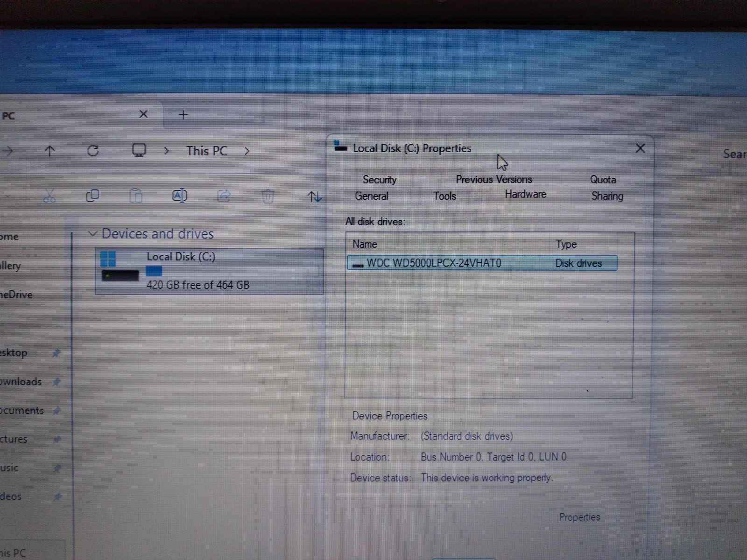Screen dimensions: 747x560
Task: Switch to the Tools tab
Action: click(444, 196)
